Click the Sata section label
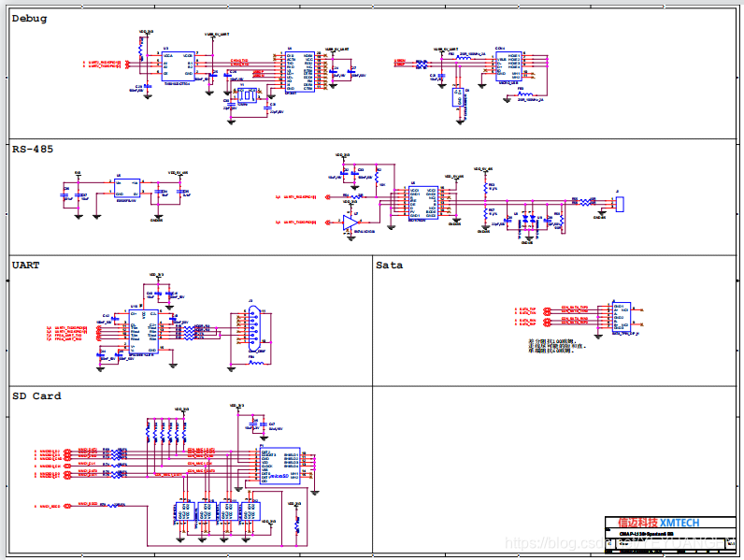The height and width of the screenshot is (560, 744). (x=390, y=266)
